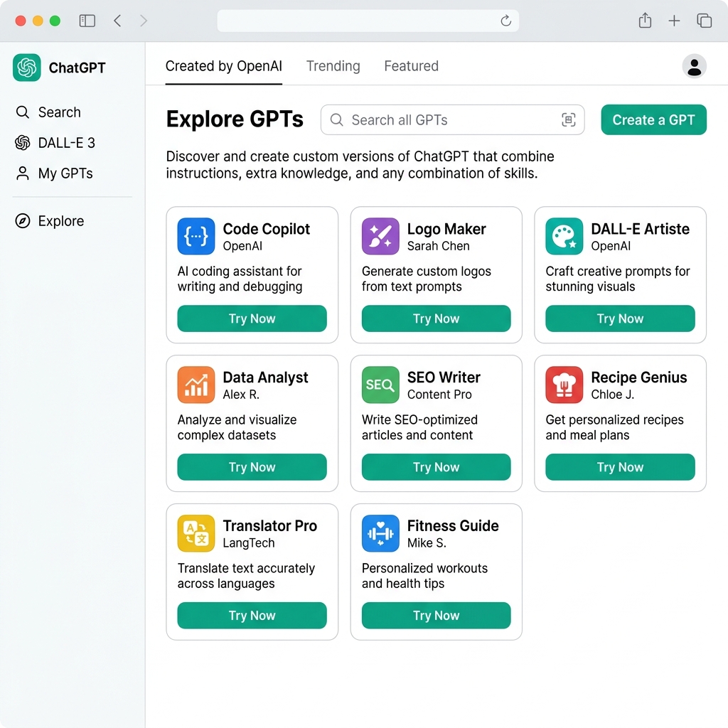The width and height of the screenshot is (728, 728).
Task: Click the ChatGPT logo icon
Action: [27, 68]
